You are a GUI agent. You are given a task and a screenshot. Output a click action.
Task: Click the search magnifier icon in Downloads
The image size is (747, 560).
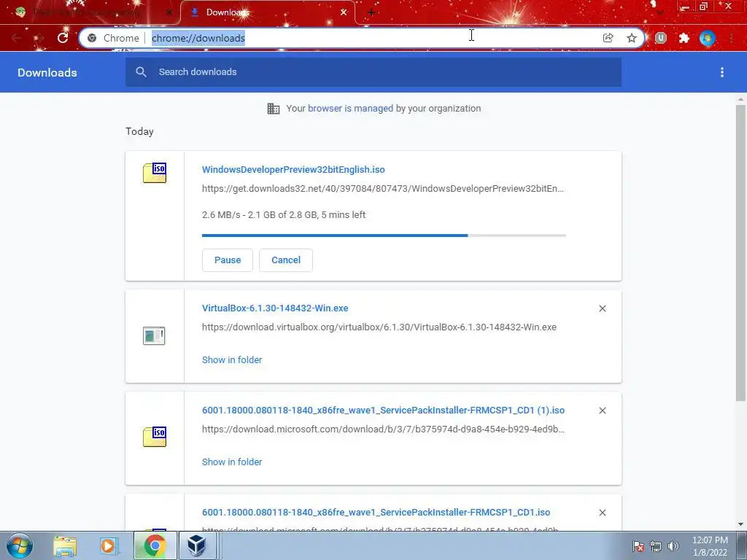point(141,72)
